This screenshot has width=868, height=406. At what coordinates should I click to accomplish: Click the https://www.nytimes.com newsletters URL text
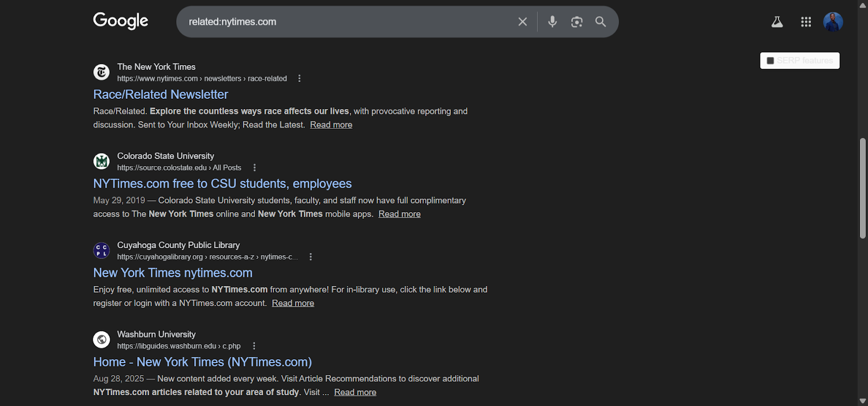(202, 79)
